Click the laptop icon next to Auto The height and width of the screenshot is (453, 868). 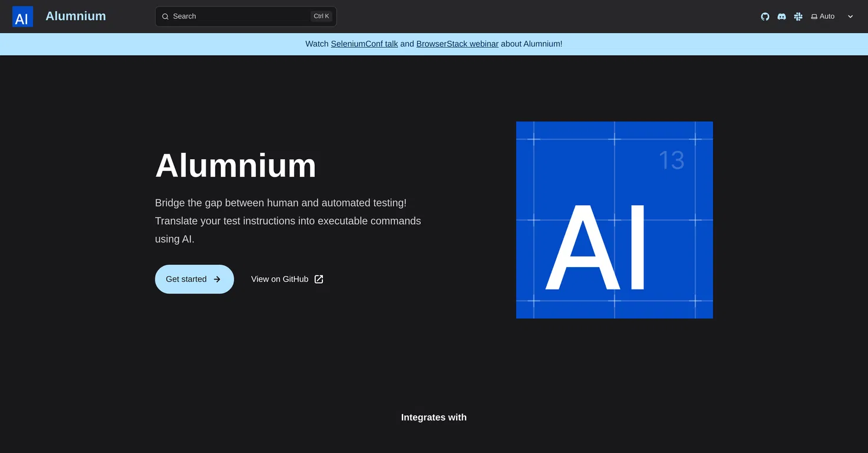tap(814, 17)
